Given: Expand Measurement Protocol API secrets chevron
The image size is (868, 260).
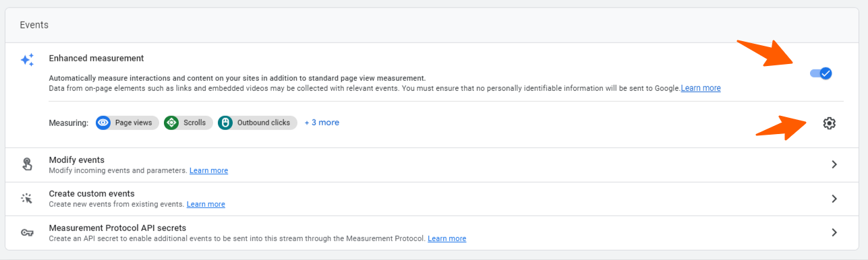Looking at the screenshot, I should click(x=834, y=232).
